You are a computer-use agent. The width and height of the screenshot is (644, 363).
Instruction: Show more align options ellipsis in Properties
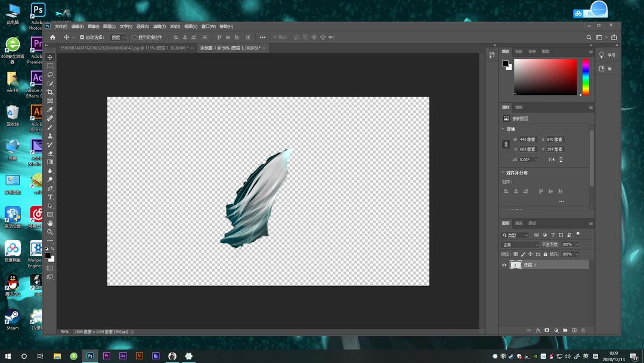pyautogui.click(x=562, y=201)
